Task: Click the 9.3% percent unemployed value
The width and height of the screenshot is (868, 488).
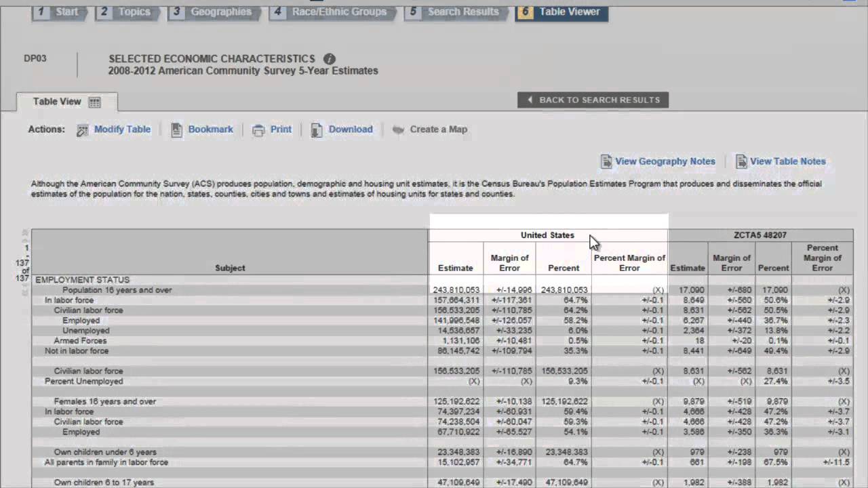Action: coord(578,382)
